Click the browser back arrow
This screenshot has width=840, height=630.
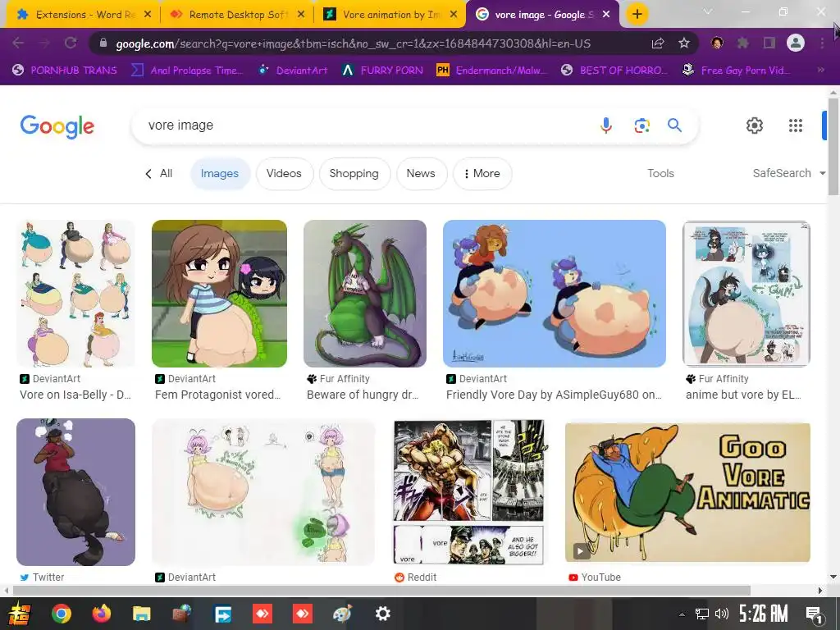tap(18, 43)
